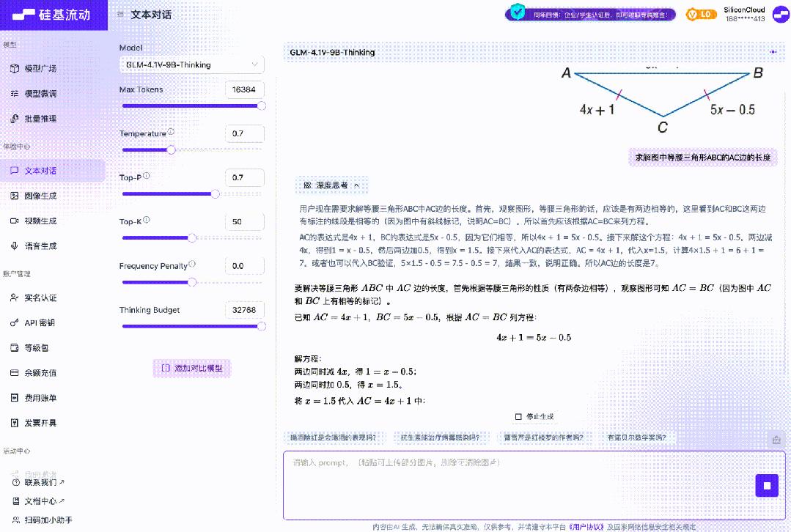Screen dimensions: 791x532
Task: Adjust the Max Tokens slider handle
Action: [261, 106]
